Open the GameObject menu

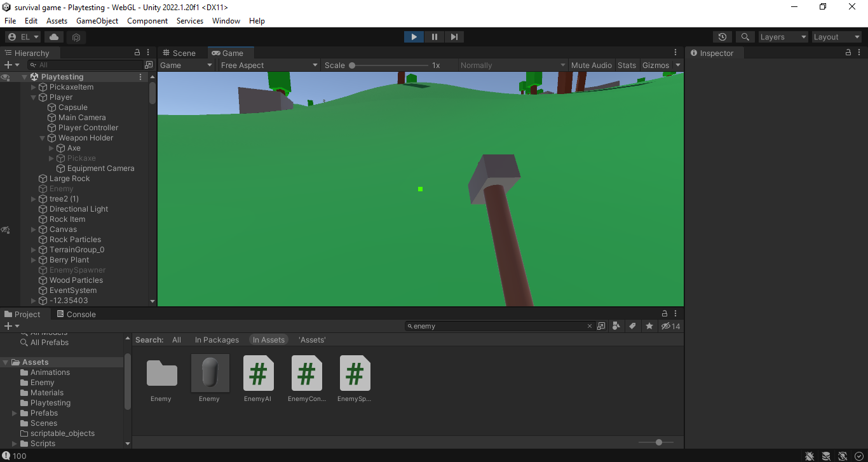click(97, 20)
